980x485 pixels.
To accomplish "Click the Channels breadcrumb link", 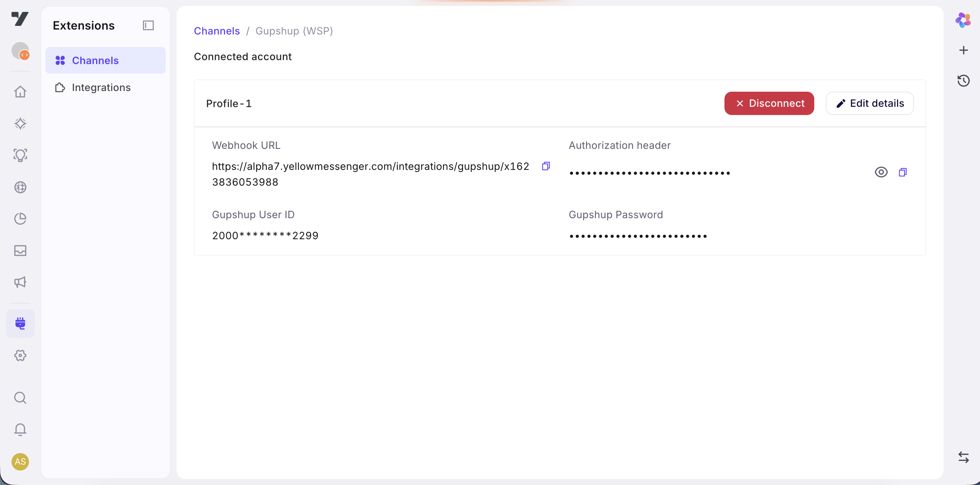I will pyautogui.click(x=217, y=31).
